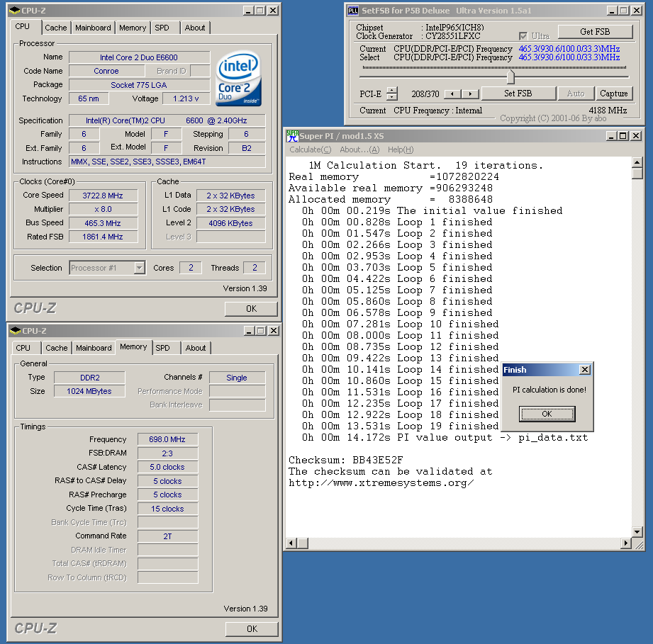The image size is (653, 644).
Task: Click the Multiplier value x 8.0
Action: tap(103, 209)
